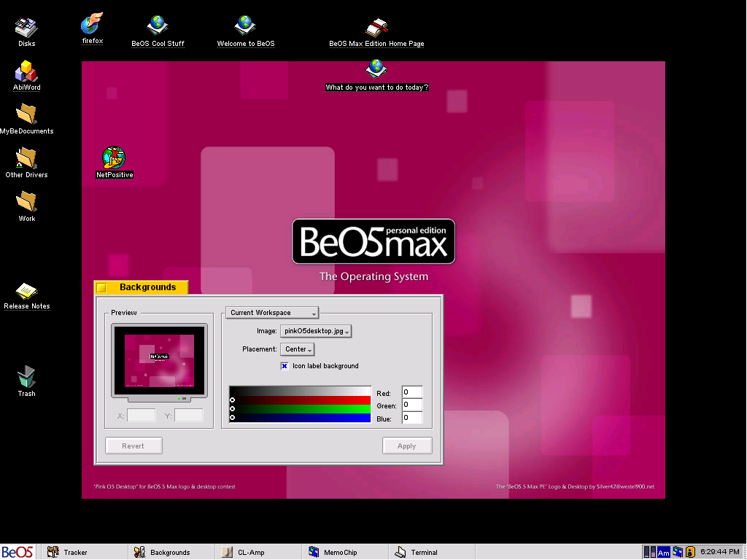Click the green color slider bar

pyautogui.click(x=300, y=408)
